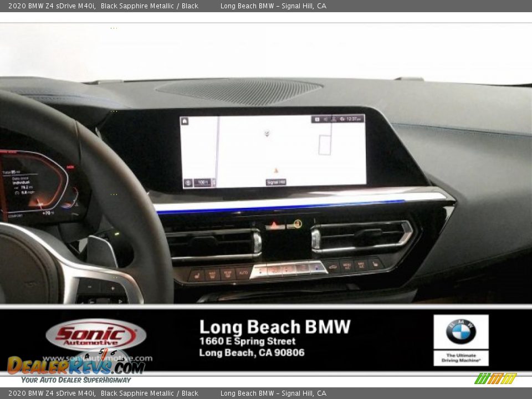This screenshot has height=399, width=532.
Task: Tap the COMFORT mode text in cluster
Action: [x=16, y=216]
